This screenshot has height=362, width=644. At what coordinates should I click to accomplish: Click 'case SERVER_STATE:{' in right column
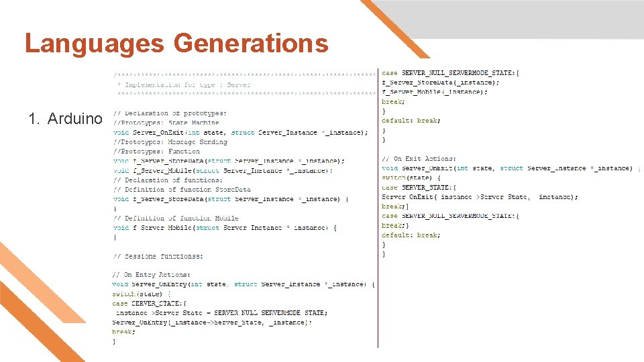[x=419, y=188]
